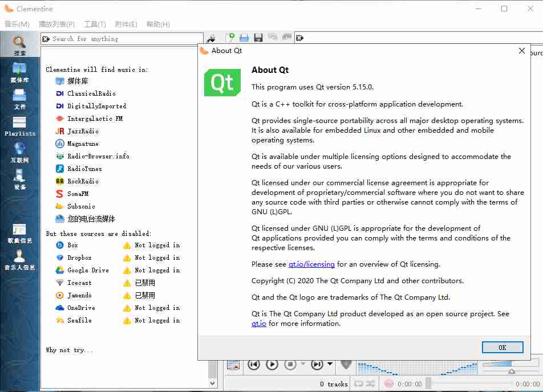Click OK in the About Qt dialog
543x392 pixels.
pos(502,348)
